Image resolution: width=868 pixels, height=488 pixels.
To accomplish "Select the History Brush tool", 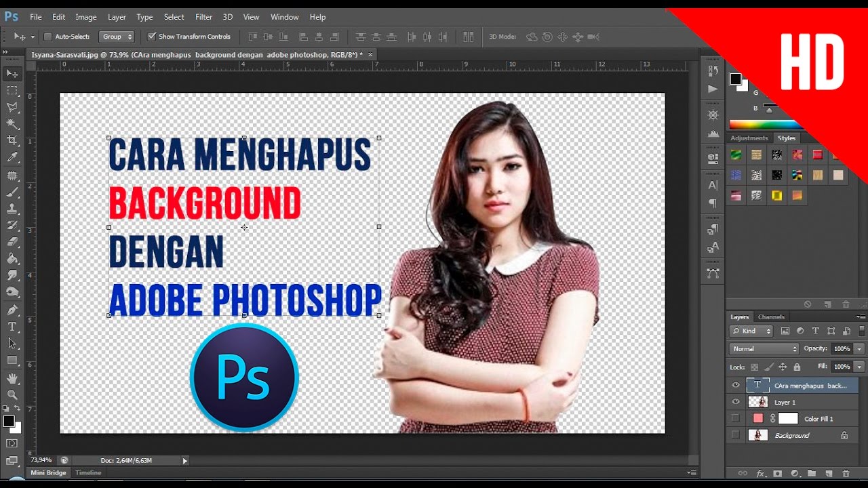I will coord(12,226).
